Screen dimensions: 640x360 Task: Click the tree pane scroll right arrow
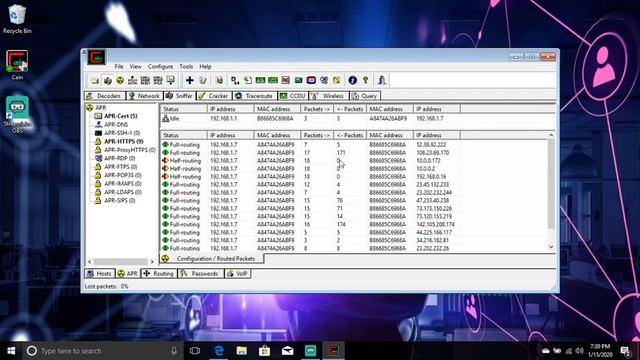pos(152,262)
